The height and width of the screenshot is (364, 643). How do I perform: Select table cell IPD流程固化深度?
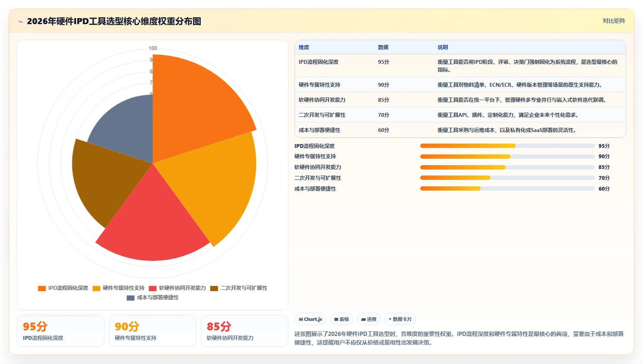(x=319, y=62)
